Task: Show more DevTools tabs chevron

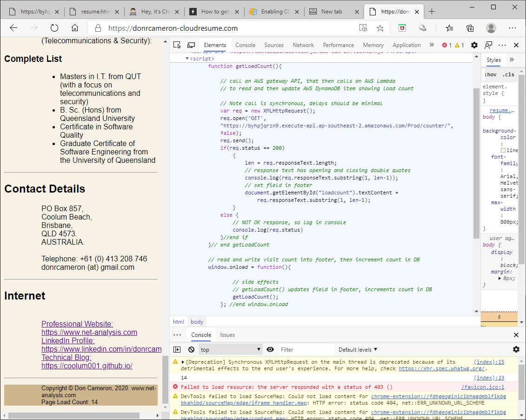Action: [432, 45]
